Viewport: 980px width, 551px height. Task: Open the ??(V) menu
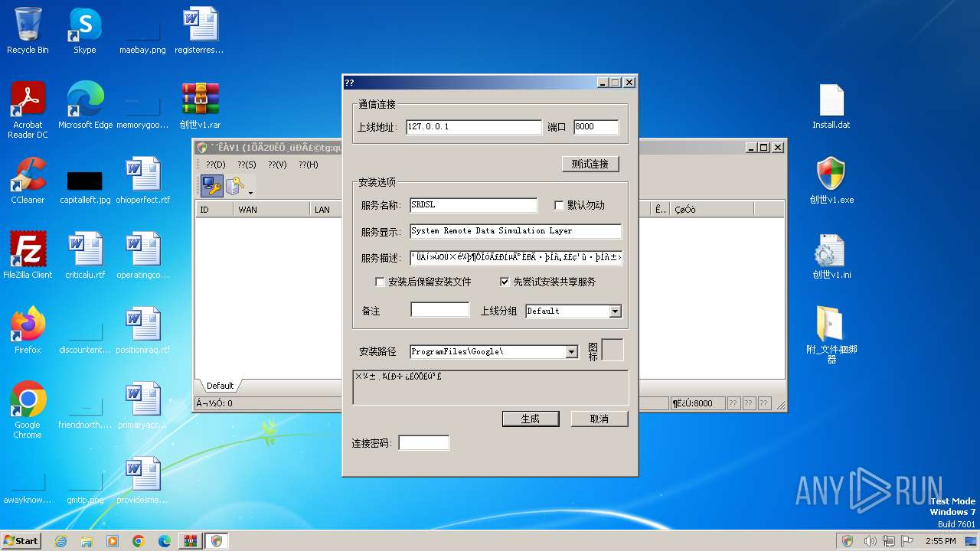[x=277, y=165]
